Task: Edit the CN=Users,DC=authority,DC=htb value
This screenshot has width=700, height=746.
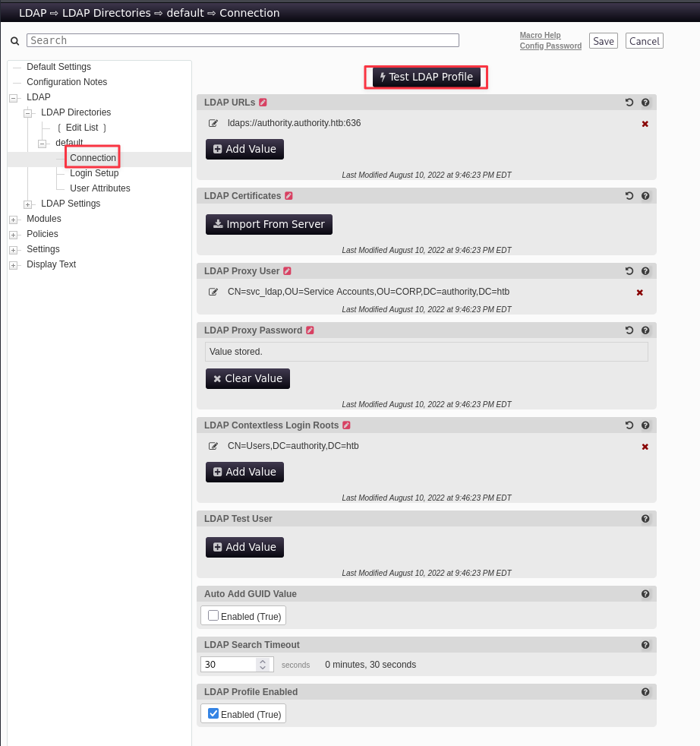Action: tap(213, 446)
